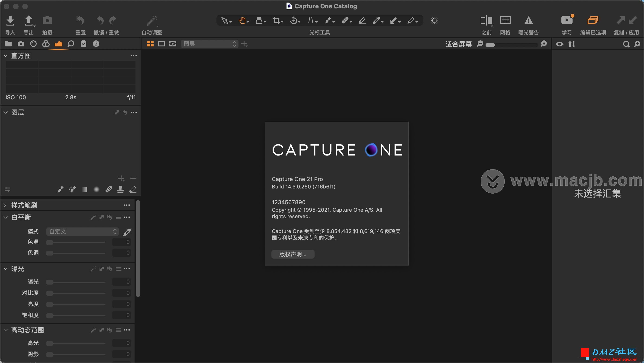
Task: Switch viewer to multi-view grid mode
Action: point(150,44)
